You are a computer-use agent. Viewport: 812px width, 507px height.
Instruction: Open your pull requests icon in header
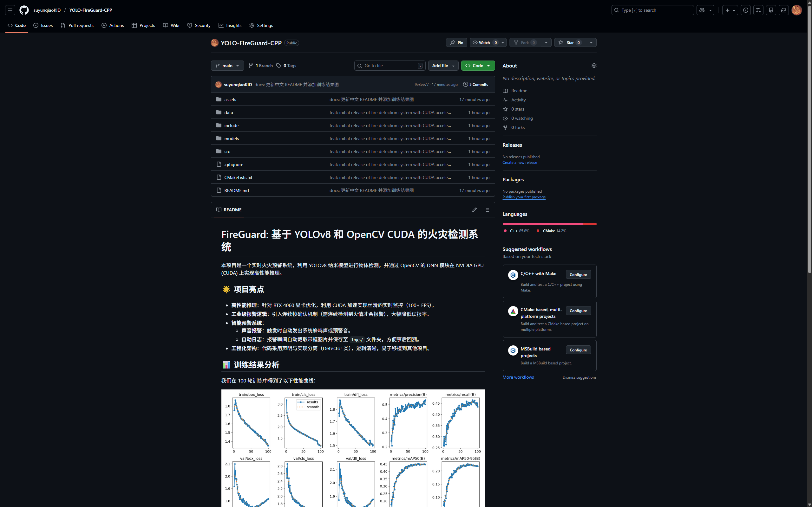(758, 10)
